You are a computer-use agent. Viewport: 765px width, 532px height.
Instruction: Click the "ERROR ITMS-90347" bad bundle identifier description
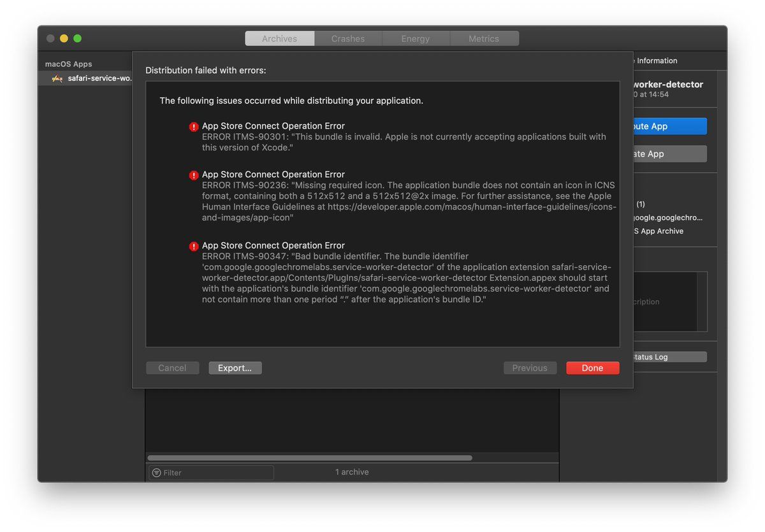pyautogui.click(x=407, y=278)
